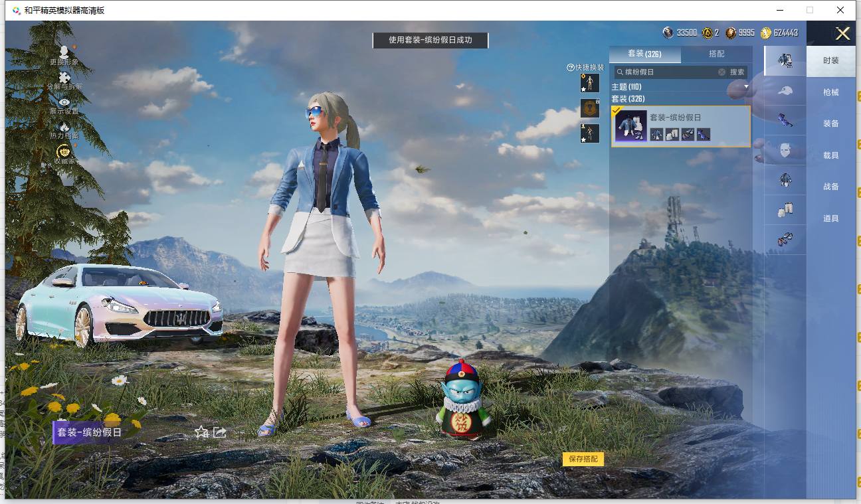This screenshot has height=504, width=861.
Task: Select the 套装-缤纷假日 outfit thumbnail
Action: click(631, 126)
